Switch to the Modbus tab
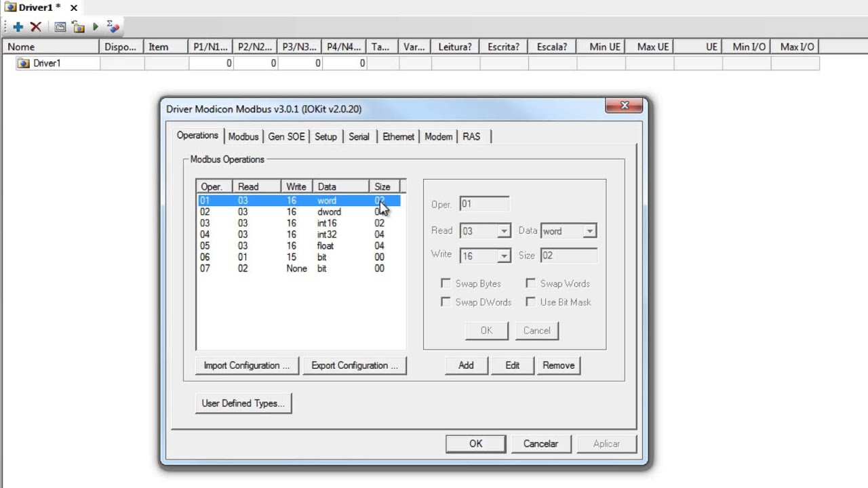Viewport: 868px width, 488px height. click(x=243, y=137)
